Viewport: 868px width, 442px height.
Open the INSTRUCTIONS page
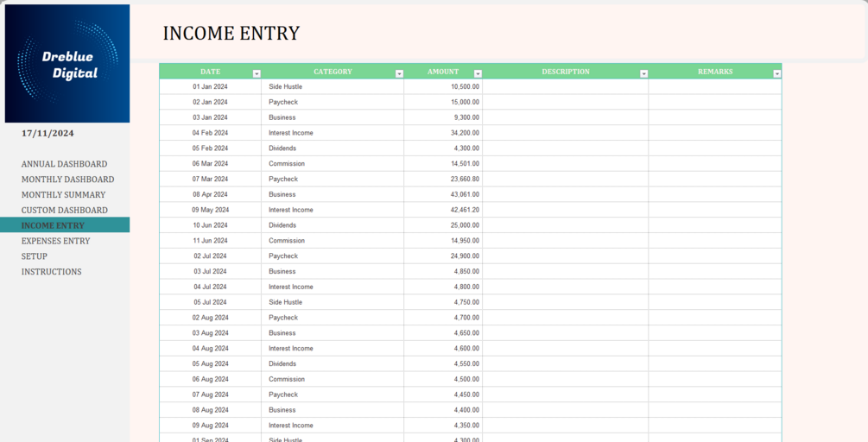[x=52, y=272]
